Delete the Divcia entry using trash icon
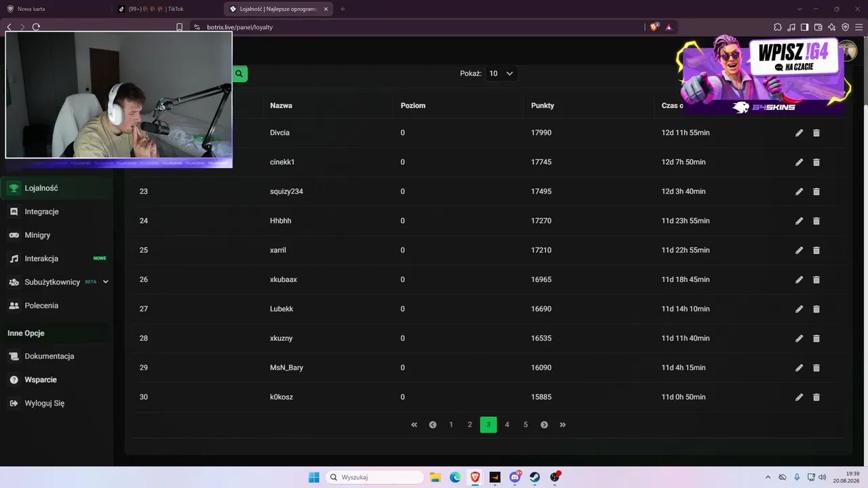868x488 pixels. 816,133
